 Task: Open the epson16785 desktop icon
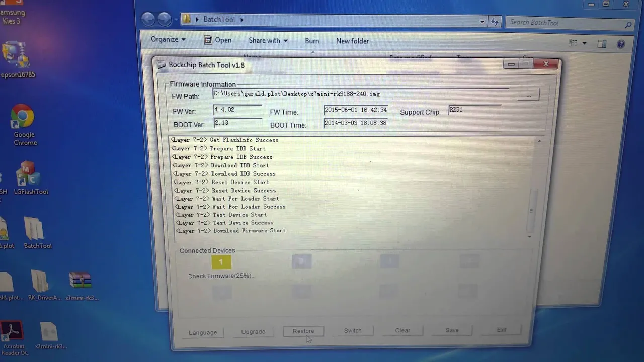pyautogui.click(x=16, y=60)
